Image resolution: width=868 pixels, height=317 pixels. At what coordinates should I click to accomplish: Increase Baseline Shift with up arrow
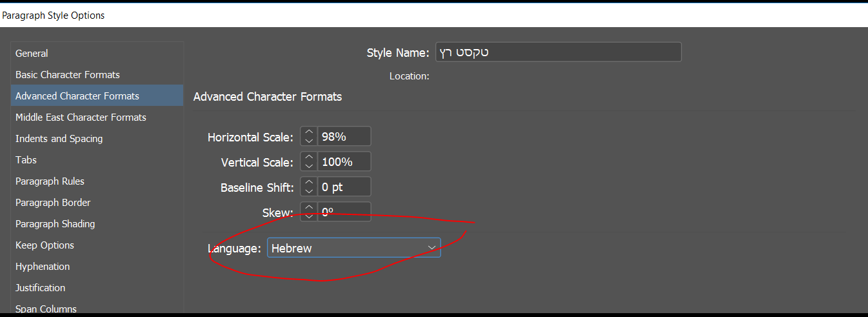pyautogui.click(x=309, y=183)
